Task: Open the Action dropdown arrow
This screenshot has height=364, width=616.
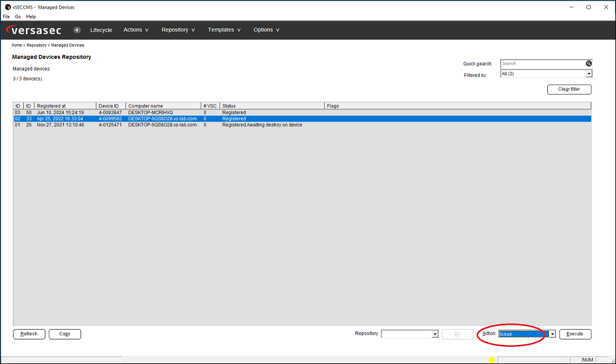Action: [552, 334]
